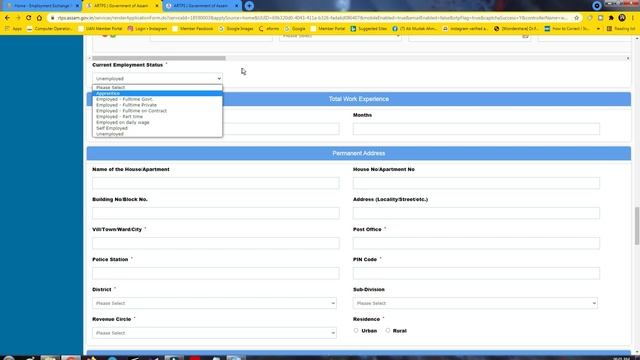Click the Address (Locality/Street/etc.) field

click(x=476, y=213)
